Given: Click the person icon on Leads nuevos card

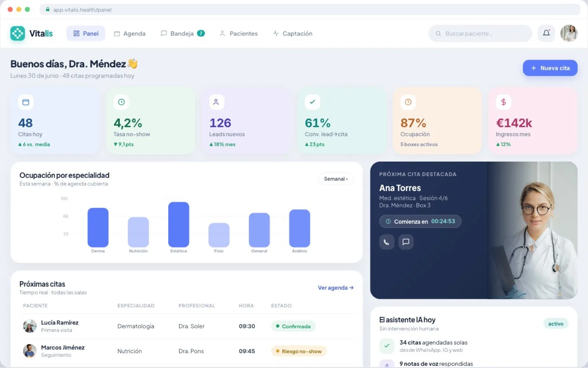Looking at the screenshot, I should pos(216,102).
